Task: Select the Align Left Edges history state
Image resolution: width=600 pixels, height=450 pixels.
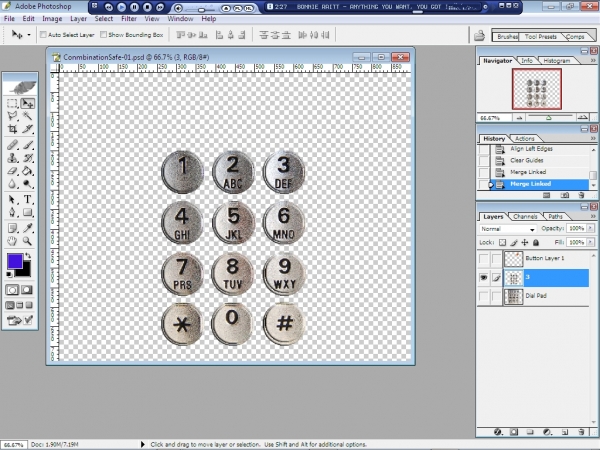Action: point(531,149)
